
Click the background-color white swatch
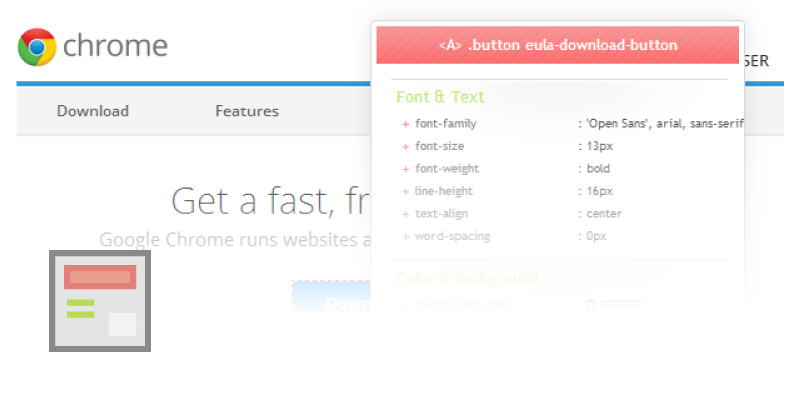(591, 305)
